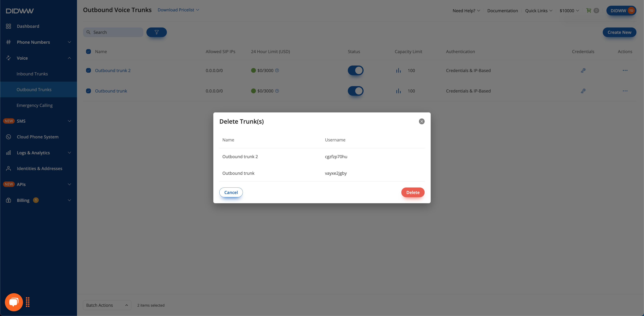Viewport: 644px width, 316px height.
Task: Open the Quick Links dropdown
Action: pos(539,11)
